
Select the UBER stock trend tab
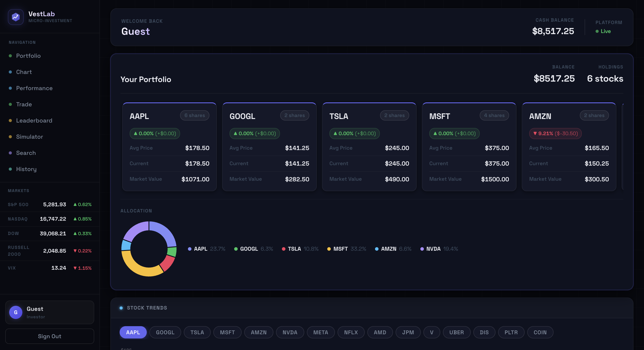click(x=456, y=332)
